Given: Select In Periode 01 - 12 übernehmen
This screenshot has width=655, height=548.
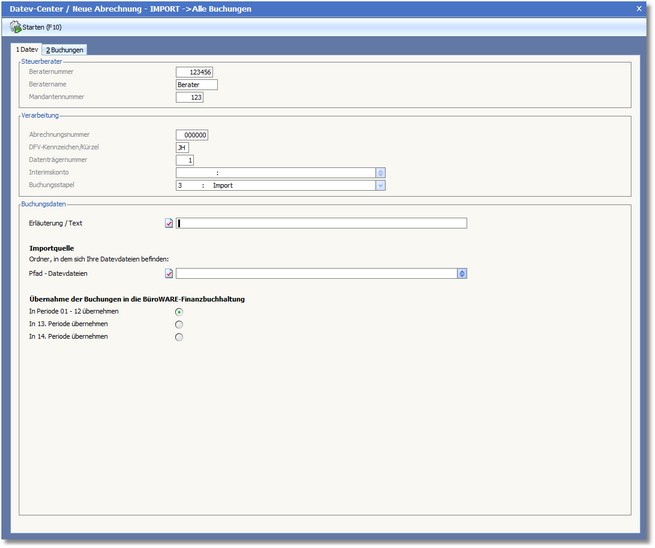Looking at the screenshot, I should click(x=179, y=311).
